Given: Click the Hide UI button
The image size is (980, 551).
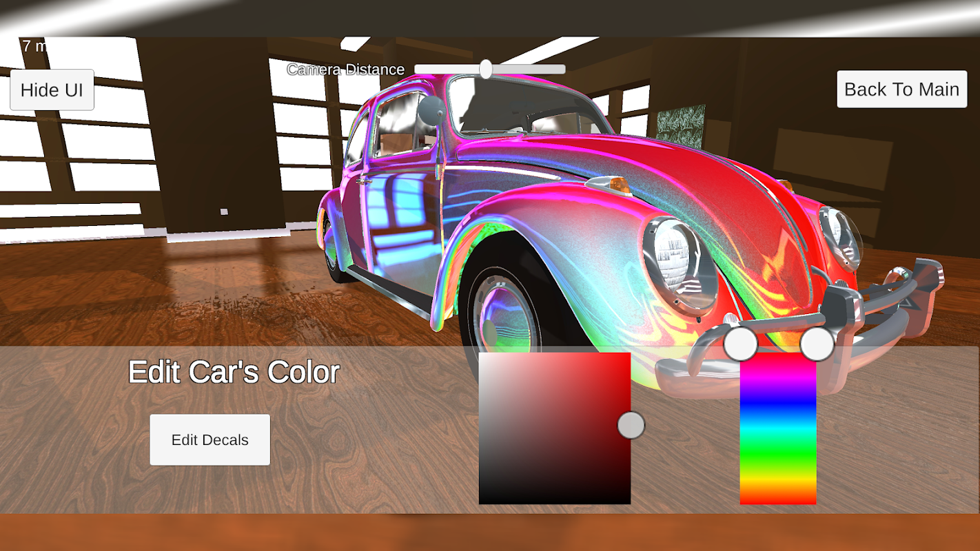Looking at the screenshot, I should [52, 90].
